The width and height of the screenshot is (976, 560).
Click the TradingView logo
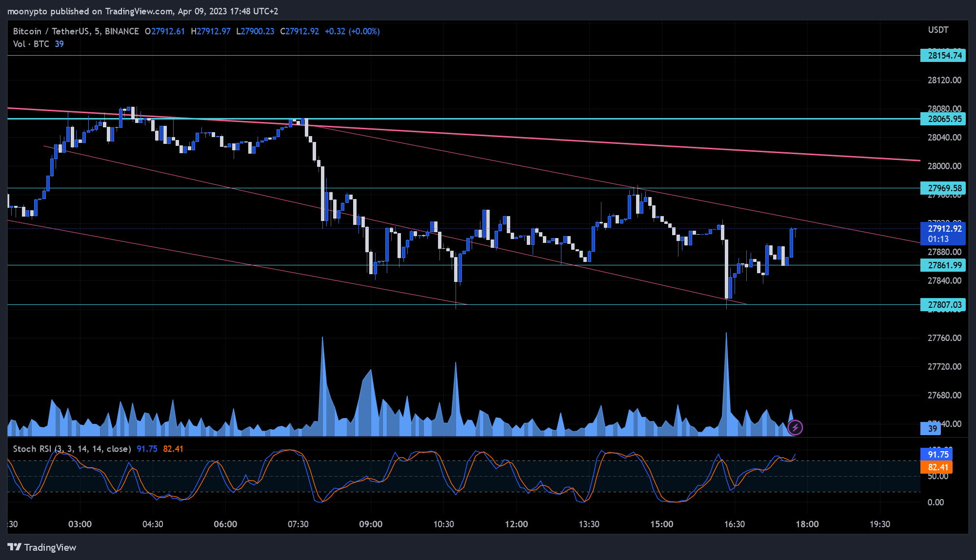click(x=42, y=547)
